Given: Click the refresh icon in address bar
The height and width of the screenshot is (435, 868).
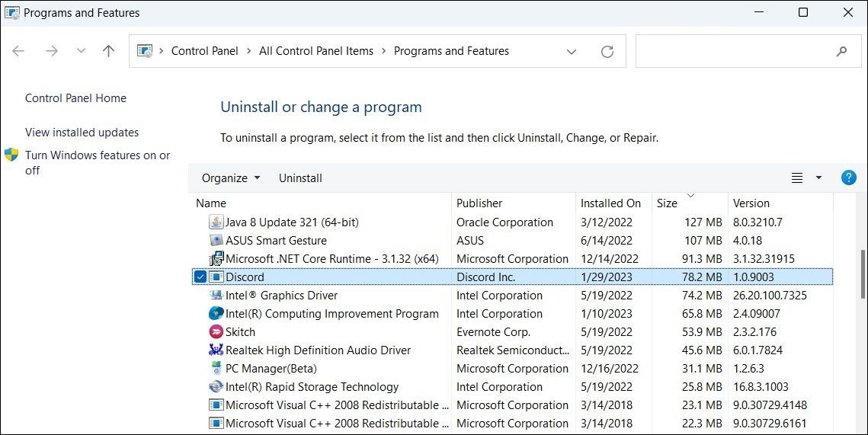Looking at the screenshot, I should point(607,52).
